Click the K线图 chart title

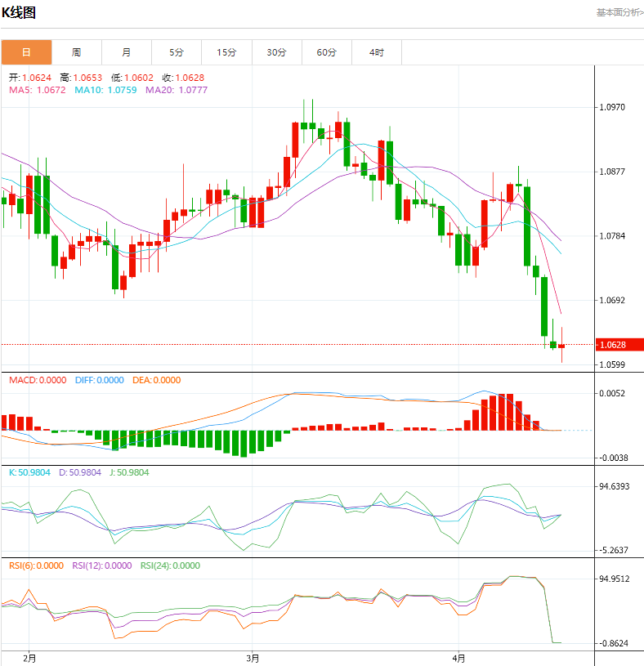(x=20, y=13)
